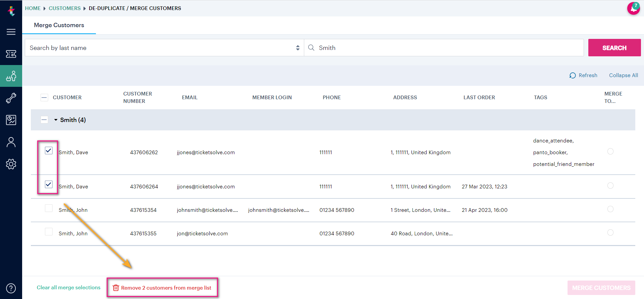This screenshot has width=644, height=299.
Task: Open the tickets icon in the sidebar
Action: (x=11, y=54)
